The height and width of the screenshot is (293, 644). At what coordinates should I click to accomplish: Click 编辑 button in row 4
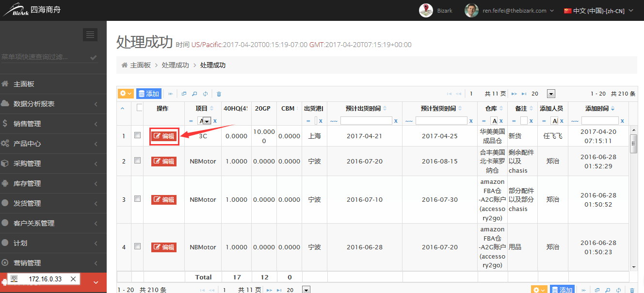pyautogui.click(x=164, y=247)
